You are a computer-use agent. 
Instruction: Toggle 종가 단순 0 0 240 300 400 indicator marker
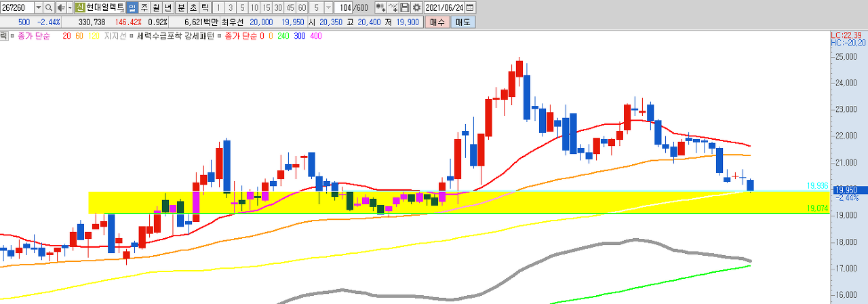click(x=219, y=36)
